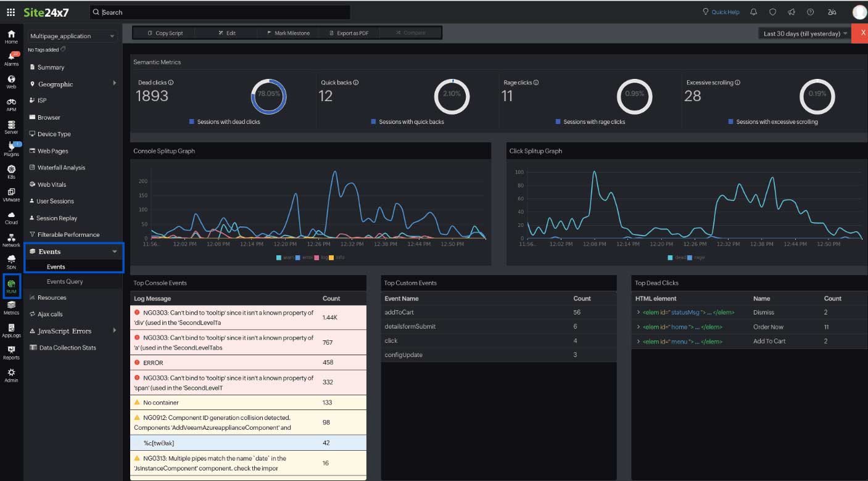Viewport: 868px width, 481px height.
Task: Open the Multipage_application monitor dropdown
Action: [x=71, y=36]
